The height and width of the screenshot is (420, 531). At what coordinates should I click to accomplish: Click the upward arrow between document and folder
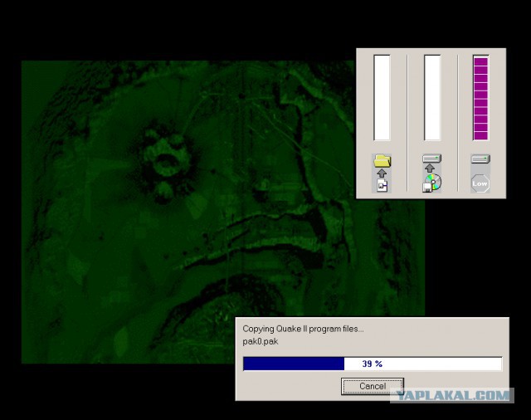click(x=382, y=173)
